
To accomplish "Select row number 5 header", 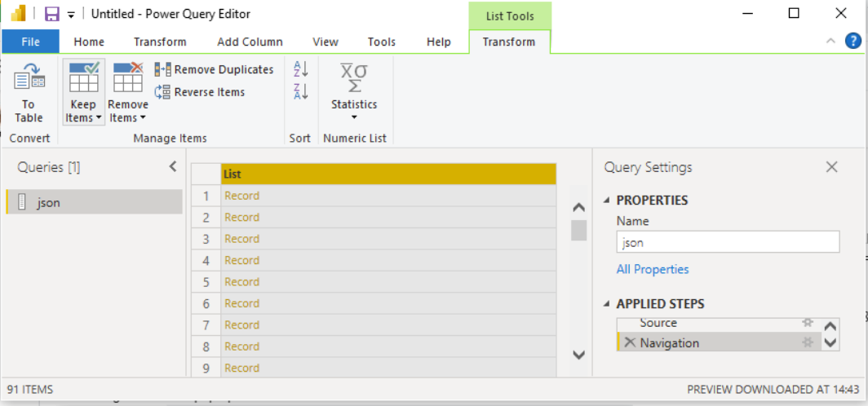I will click(x=206, y=282).
